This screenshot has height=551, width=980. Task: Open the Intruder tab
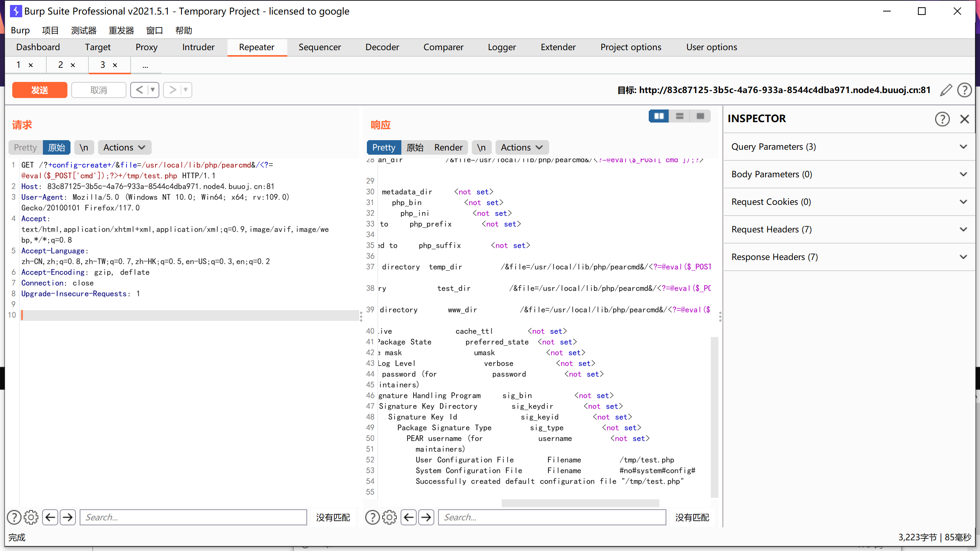coord(198,47)
